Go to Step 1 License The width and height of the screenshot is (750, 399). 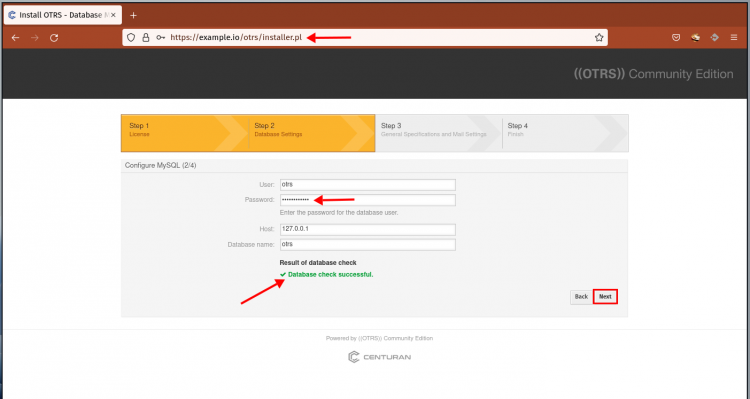[x=184, y=133]
